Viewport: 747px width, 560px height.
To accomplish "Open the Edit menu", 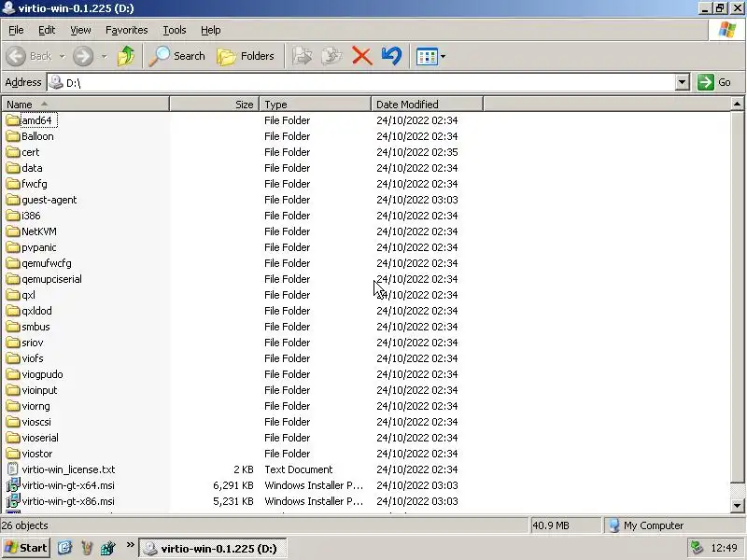I will 47,30.
